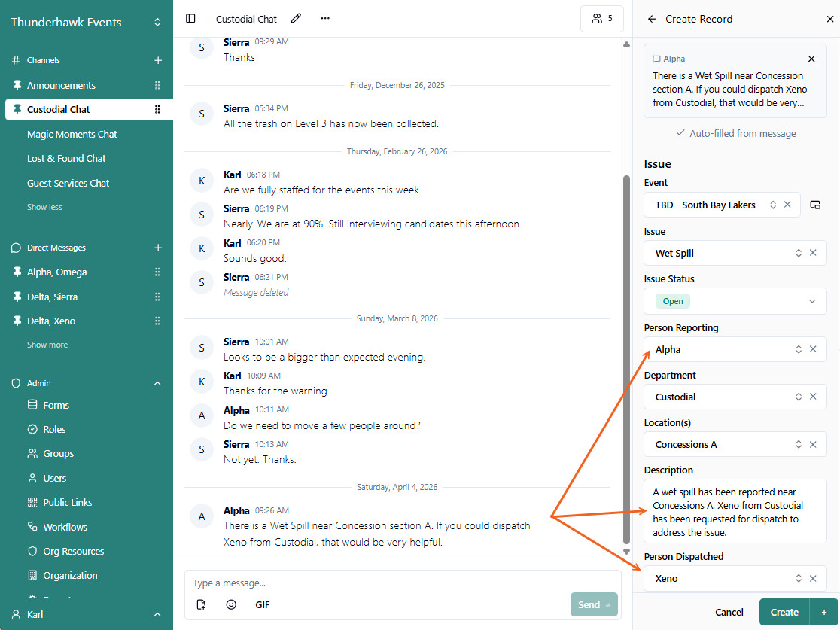Open the Person Reporting dropdown
The width and height of the screenshot is (840, 630).
click(735, 349)
